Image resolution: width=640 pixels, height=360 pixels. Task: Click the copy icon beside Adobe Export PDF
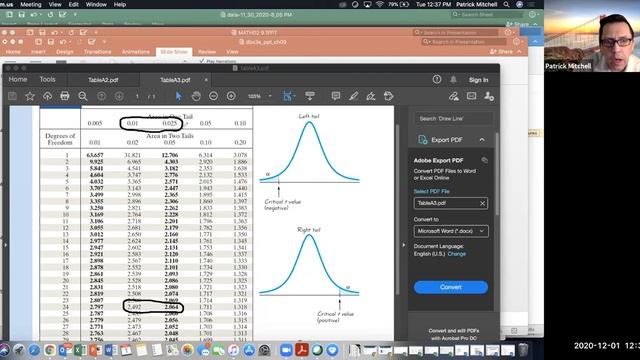[484, 160]
